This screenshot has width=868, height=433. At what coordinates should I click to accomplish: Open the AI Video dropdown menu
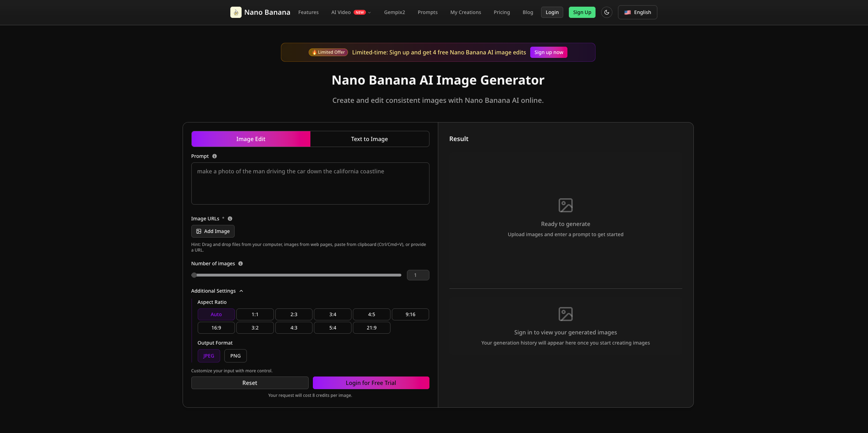pyautogui.click(x=350, y=12)
